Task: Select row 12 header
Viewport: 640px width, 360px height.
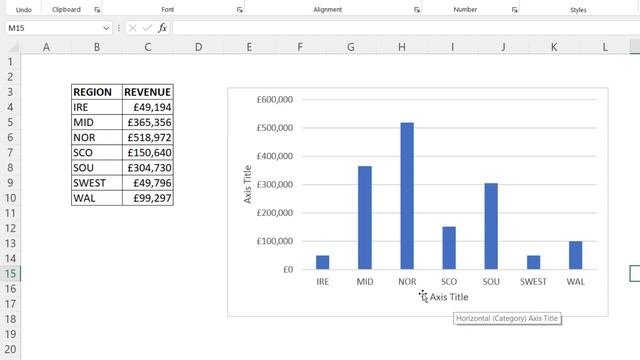Action: pyautogui.click(x=10, y=228)
